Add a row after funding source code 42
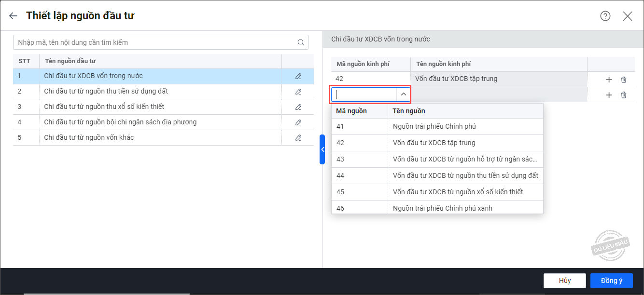The image size is (644, 295). (x=609, y=80)
